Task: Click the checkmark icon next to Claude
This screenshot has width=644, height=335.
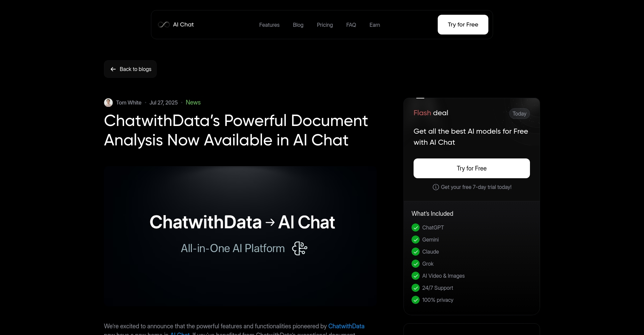Action: [x=416, y=252]
